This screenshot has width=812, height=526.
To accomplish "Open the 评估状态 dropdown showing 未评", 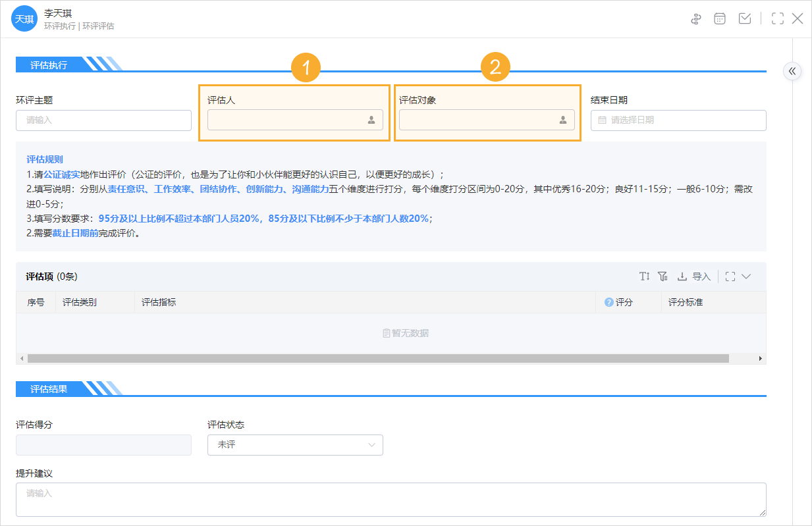I will pyautogui.click(x=295, y=445).
